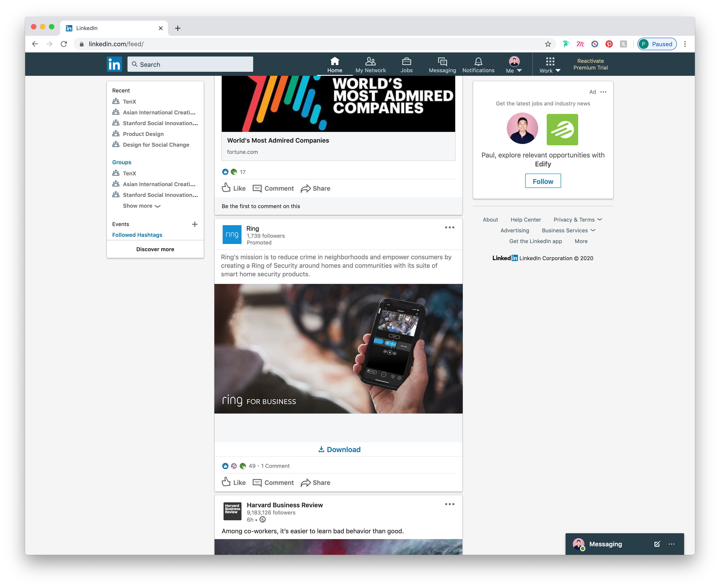720x588 pixels.
Task: Close the LinkedIn browser tab
Action: coord(161,28)
